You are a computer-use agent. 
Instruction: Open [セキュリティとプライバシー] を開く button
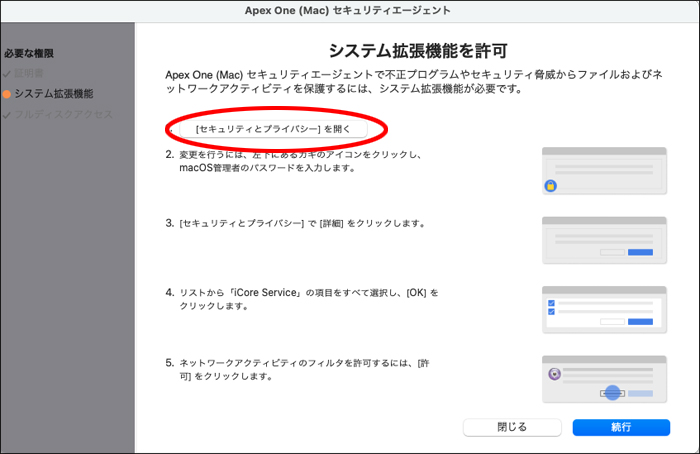pyautogui.click(x=273, y=130)
